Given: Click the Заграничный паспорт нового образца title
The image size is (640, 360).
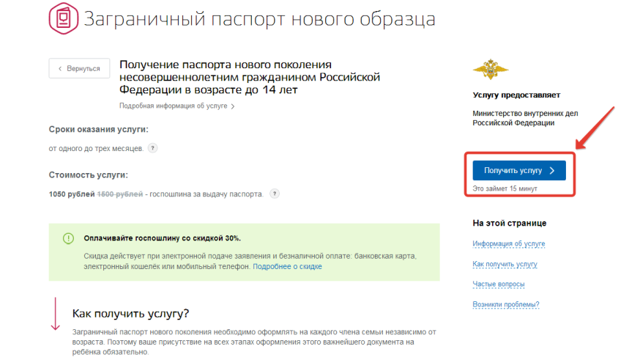Looking at the screenshot, I should coord(260,19).
